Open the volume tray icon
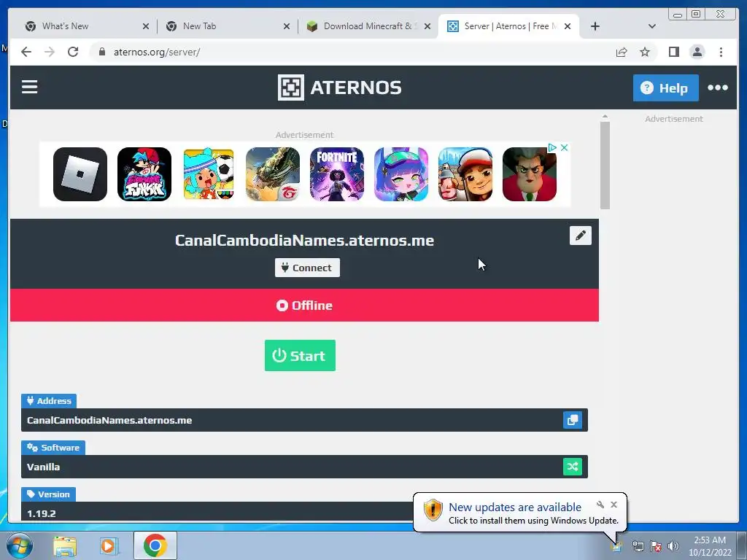The width and height of the screenshot is (747, 560). [x=673, y=546]
